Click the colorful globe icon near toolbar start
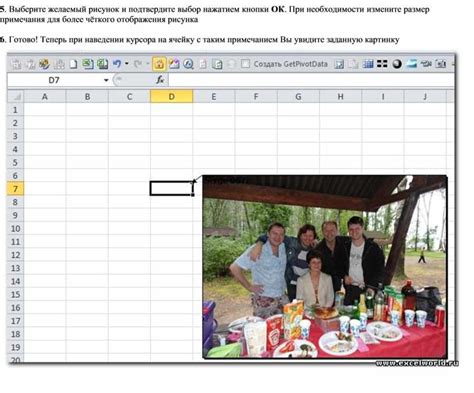Image resolution: width=474 pixels, height=393 pixels. click(x=44, y=64)
